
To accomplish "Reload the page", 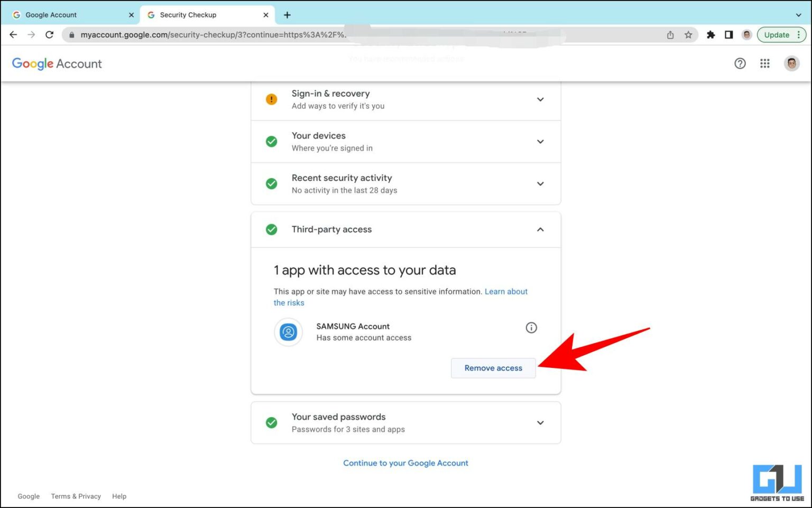I will (x=49, y=34).
